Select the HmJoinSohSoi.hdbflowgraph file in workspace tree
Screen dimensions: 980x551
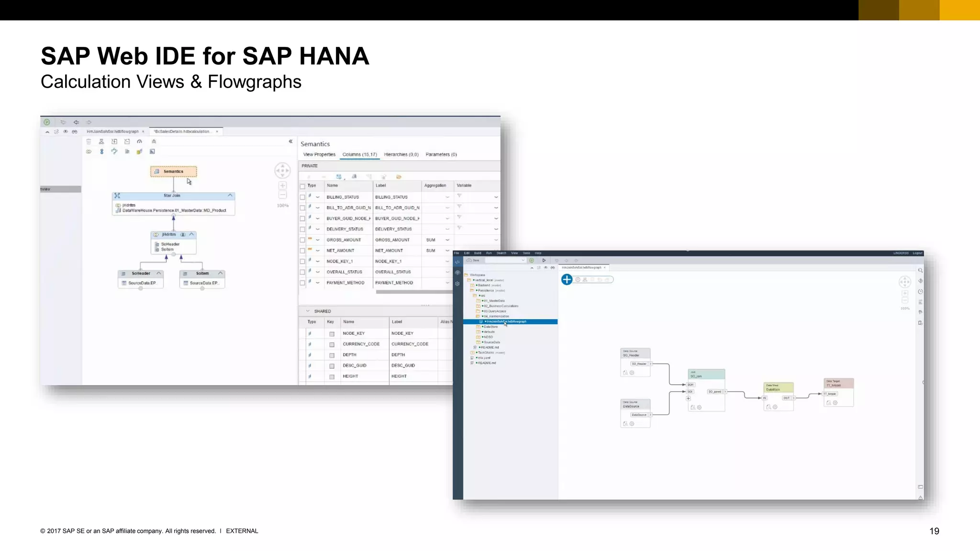pyautogui.click(x=510, y=321)
